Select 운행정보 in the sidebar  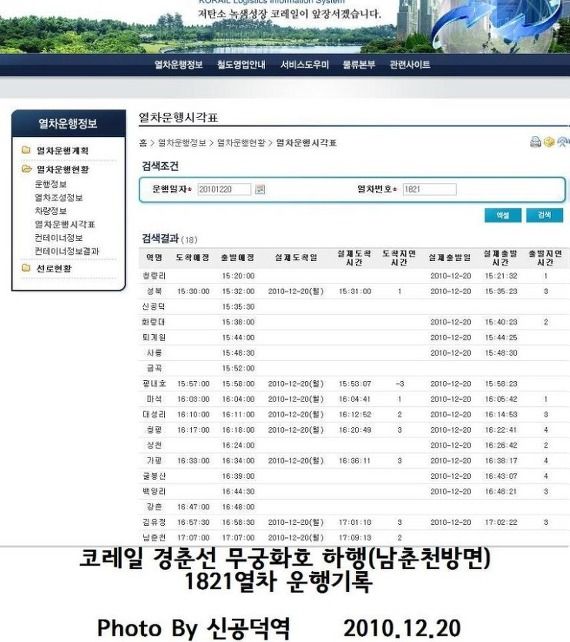pyautogui.click(x=50, y=184)
